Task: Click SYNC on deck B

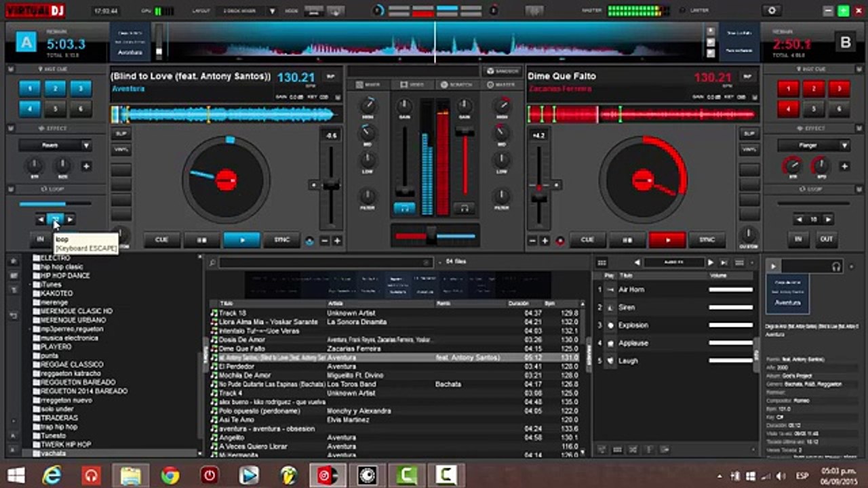Action: (x=707, y=240)
